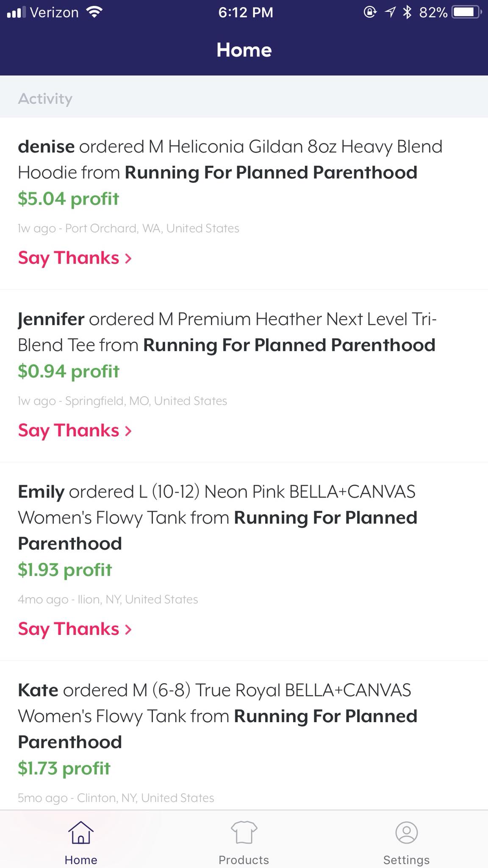Switch to the Settings tab label
The image size is (488, 868).
click(406, 860)
